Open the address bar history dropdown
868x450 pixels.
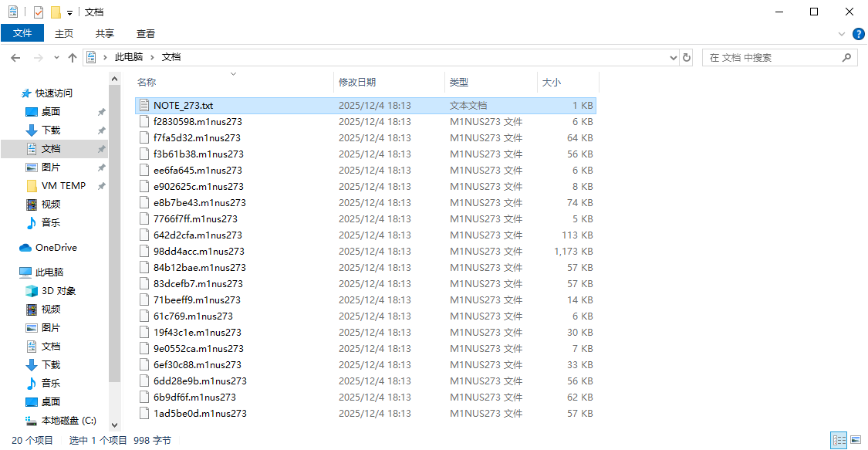coord(672,58)
